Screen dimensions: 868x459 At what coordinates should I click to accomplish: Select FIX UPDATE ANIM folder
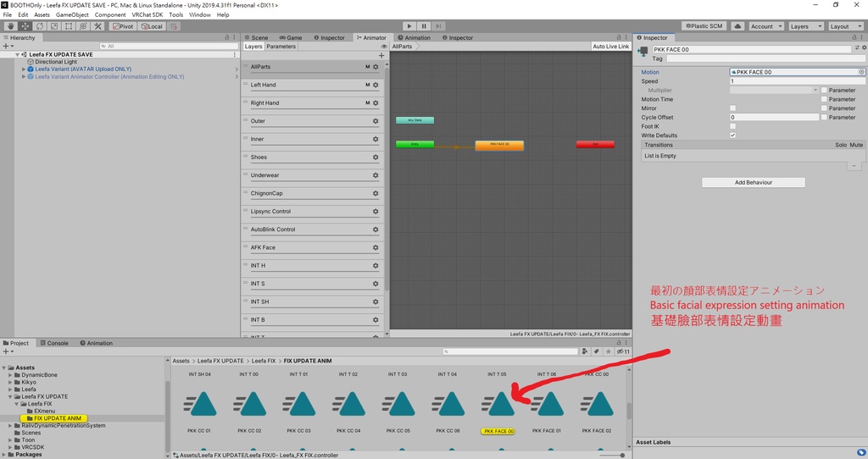pos(53,418)
